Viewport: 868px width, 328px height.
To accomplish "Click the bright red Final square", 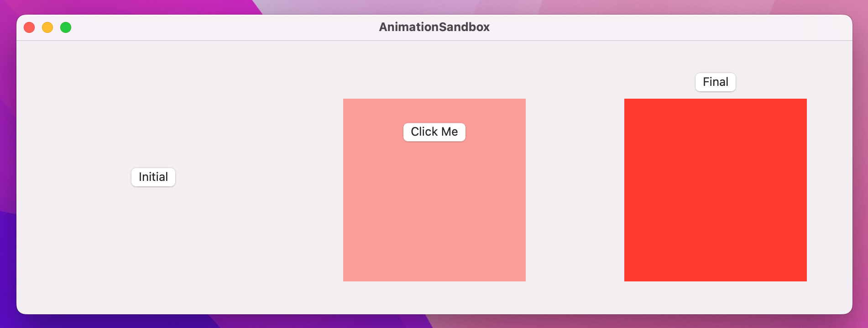I will click(x=715, y=190).
